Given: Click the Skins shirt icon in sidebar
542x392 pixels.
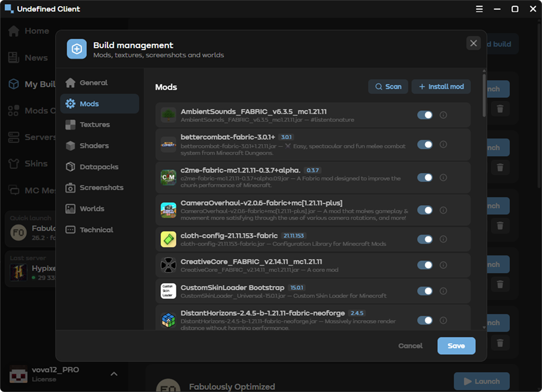Looking at the screenshot, I should [14, 164].
